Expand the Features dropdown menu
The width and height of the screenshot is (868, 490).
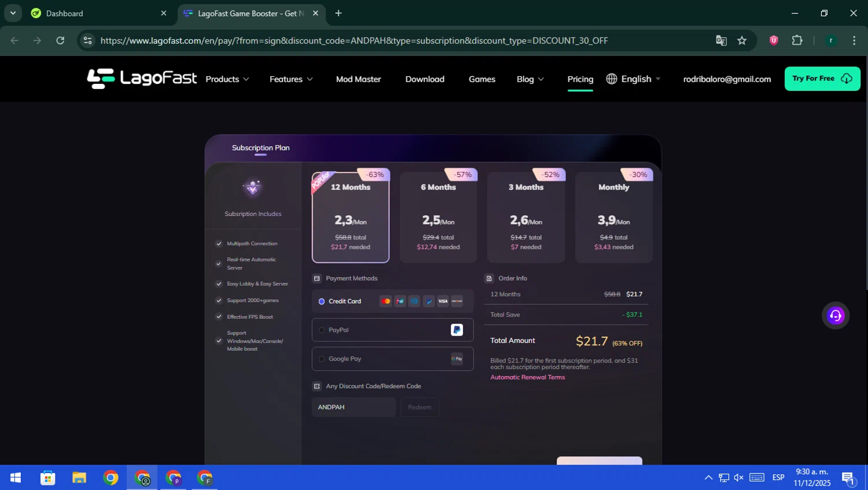coord(291,79)
